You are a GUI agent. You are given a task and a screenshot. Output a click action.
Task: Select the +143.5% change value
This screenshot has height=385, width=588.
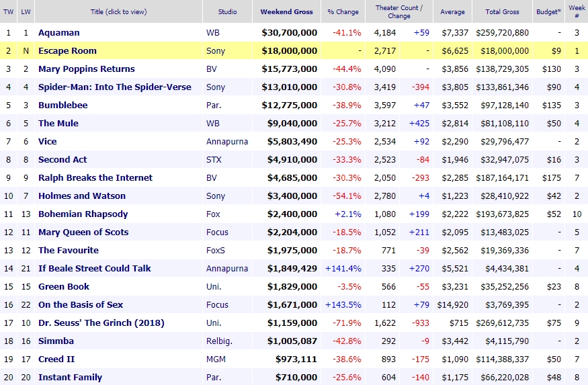point(343,305)
